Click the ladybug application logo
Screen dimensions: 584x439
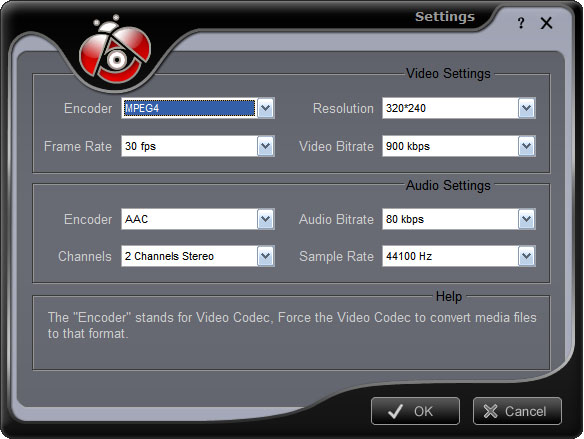(115, 50)
